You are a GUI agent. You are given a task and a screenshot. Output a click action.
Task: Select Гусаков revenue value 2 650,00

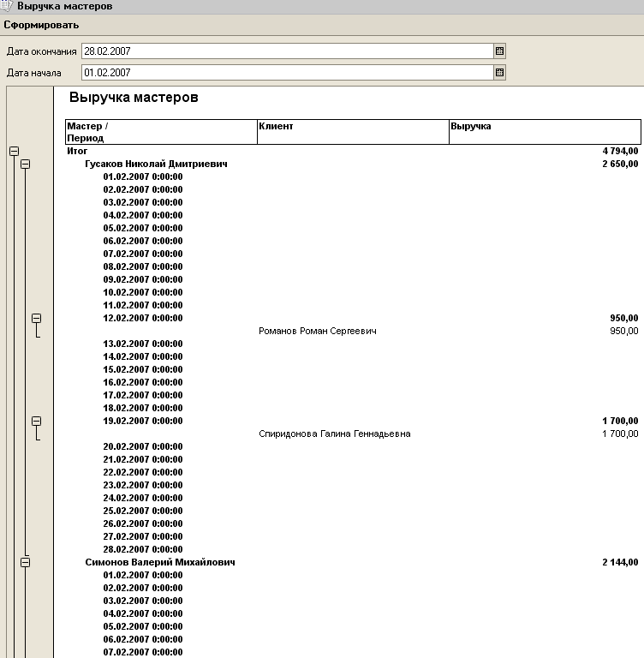[620, 164]
